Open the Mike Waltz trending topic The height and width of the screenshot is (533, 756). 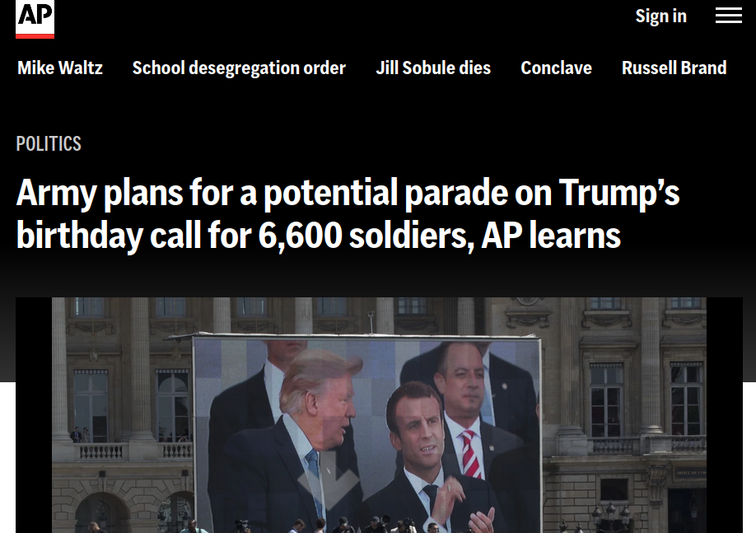tap(60, 68)
